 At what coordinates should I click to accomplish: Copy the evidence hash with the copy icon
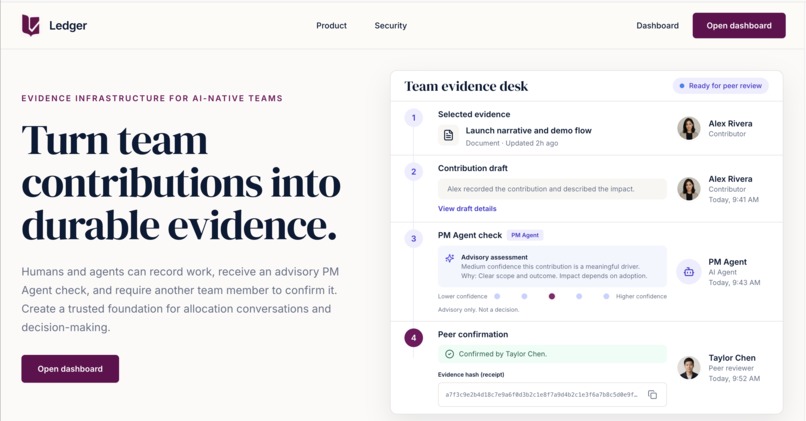(652, 394)
